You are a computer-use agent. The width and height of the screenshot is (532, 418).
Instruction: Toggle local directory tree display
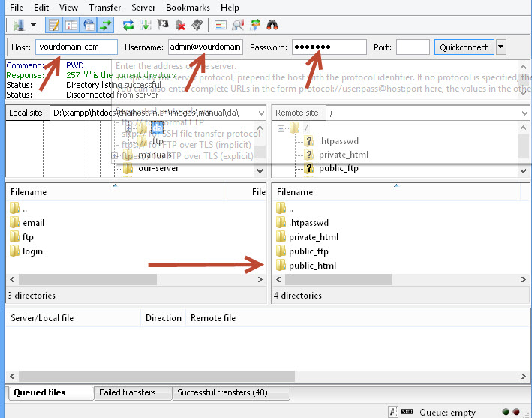[x=71, y=25]
